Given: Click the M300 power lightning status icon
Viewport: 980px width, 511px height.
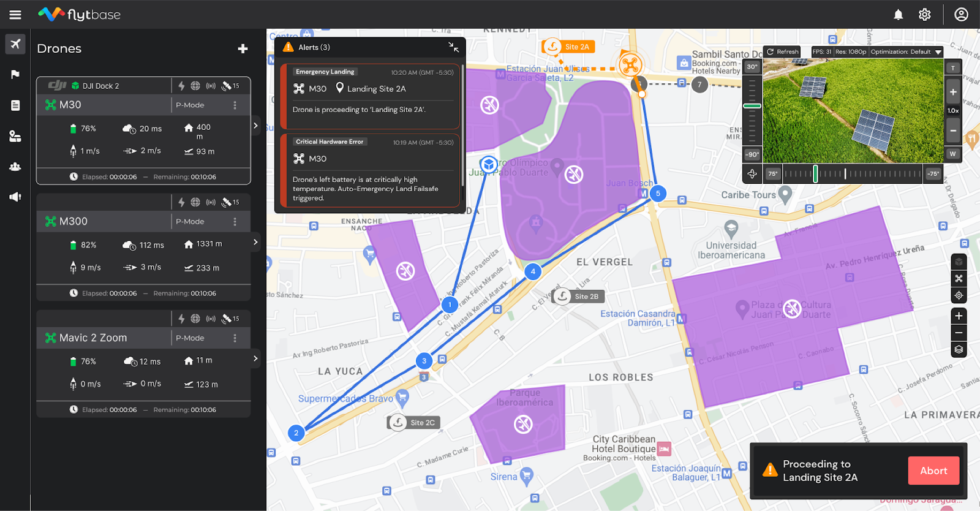Looking at the screenshot, I should tap(181, 202).
